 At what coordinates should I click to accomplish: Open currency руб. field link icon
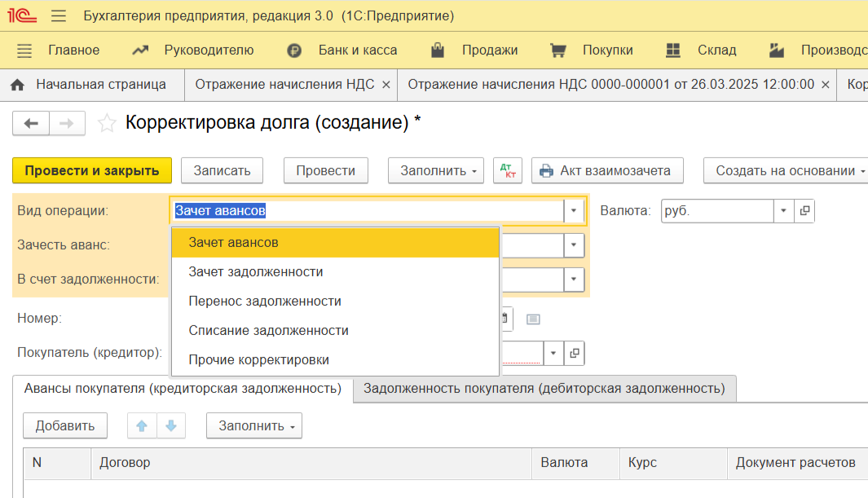[x=804, y=211]
